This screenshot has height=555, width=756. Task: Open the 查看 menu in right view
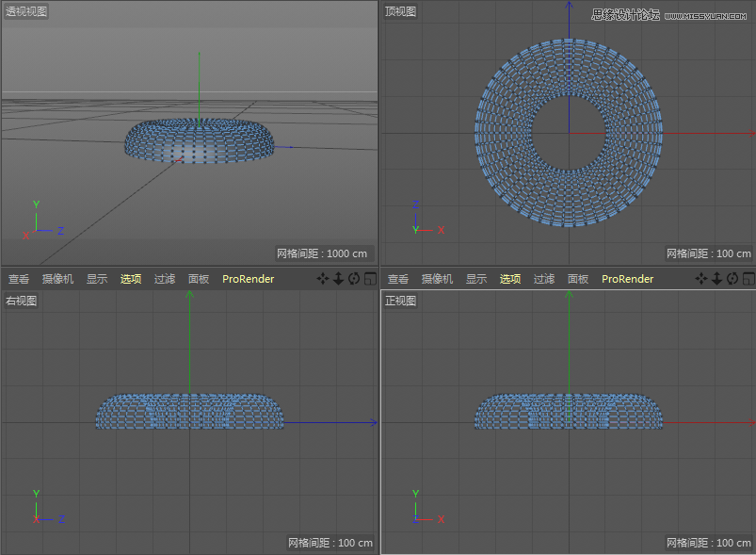(19, 279)
